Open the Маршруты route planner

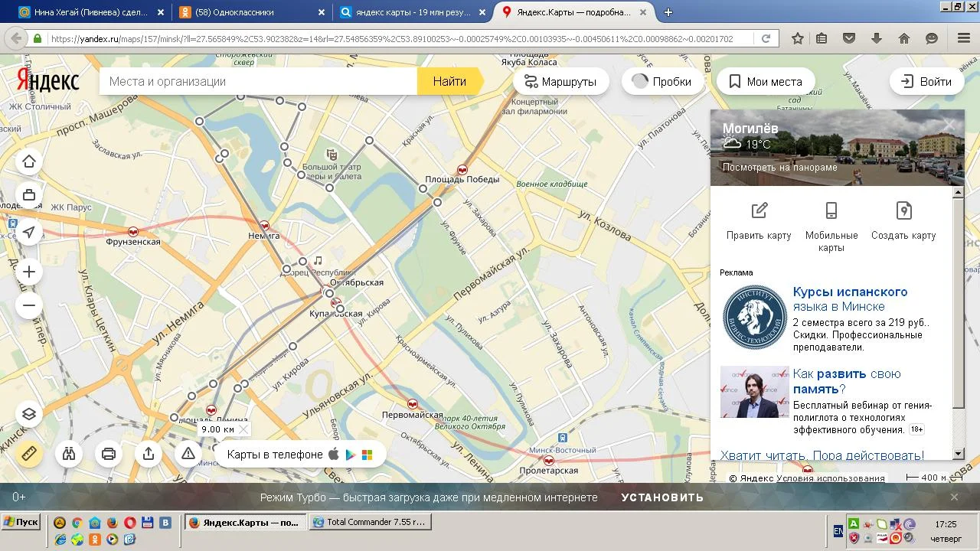click(560, 82)
